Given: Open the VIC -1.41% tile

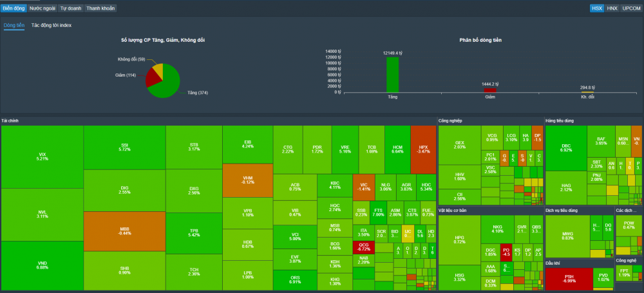Looking at the screenshot, I should 363,187.
